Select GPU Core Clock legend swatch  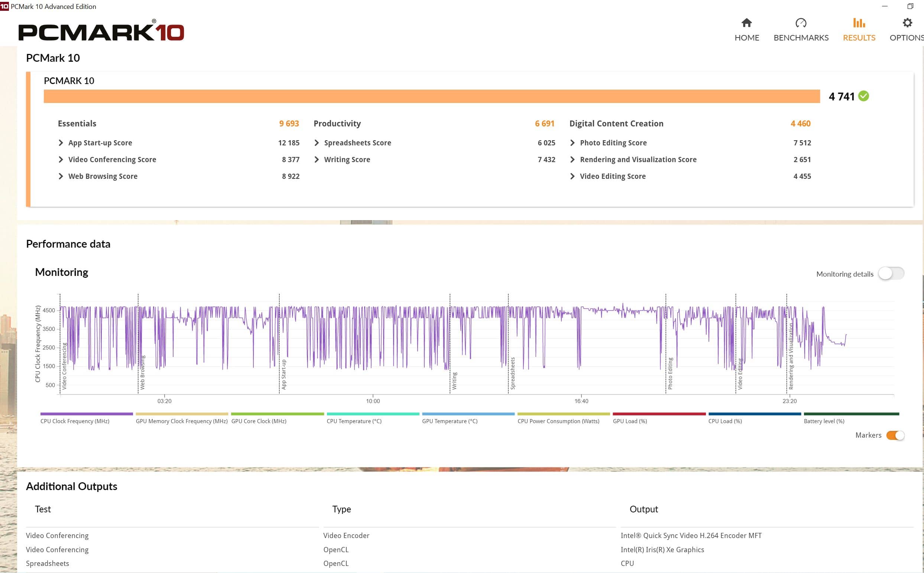[278, 414]
